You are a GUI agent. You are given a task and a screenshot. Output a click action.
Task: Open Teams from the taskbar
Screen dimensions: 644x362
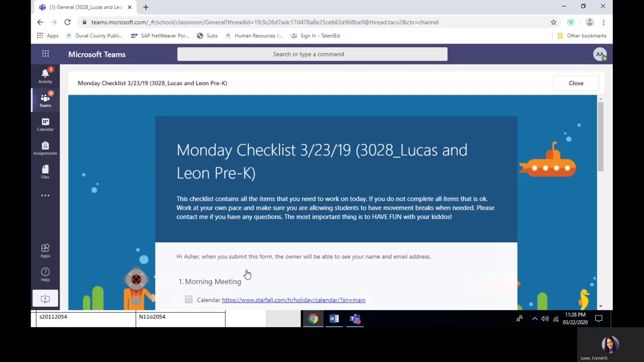tap(355, 319)
